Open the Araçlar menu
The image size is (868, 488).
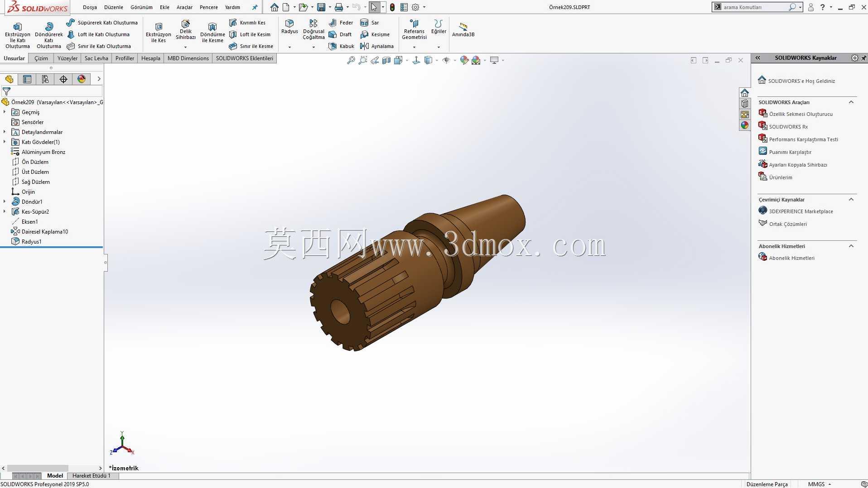(x=184, y=7)
